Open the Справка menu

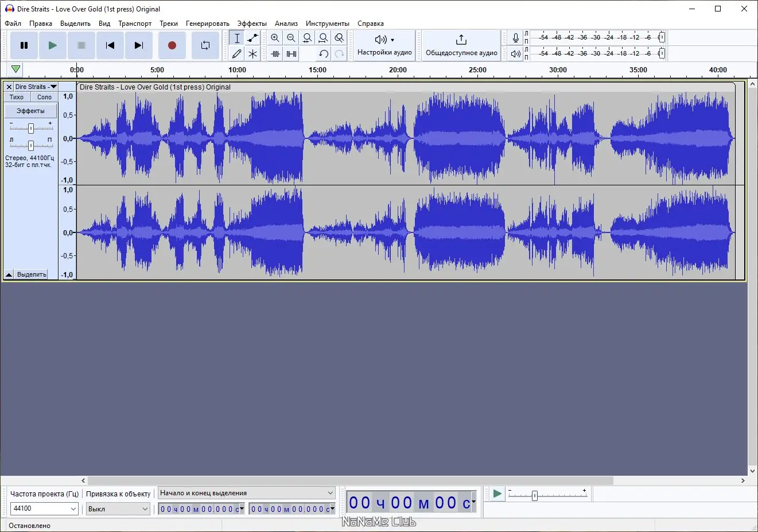click(371, 24)
